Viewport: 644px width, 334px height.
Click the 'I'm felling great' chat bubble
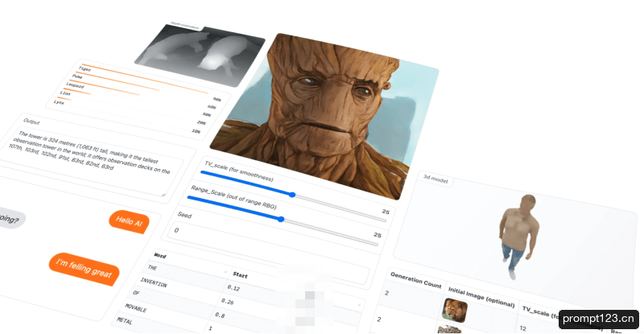(84, 269)
